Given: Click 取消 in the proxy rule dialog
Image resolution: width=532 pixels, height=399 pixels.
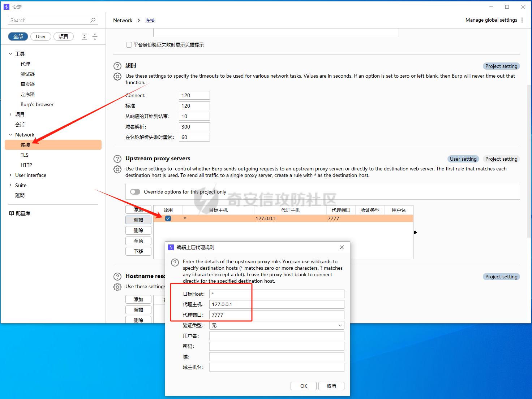Looking at the screenshot, I should (x=331, y=386).
